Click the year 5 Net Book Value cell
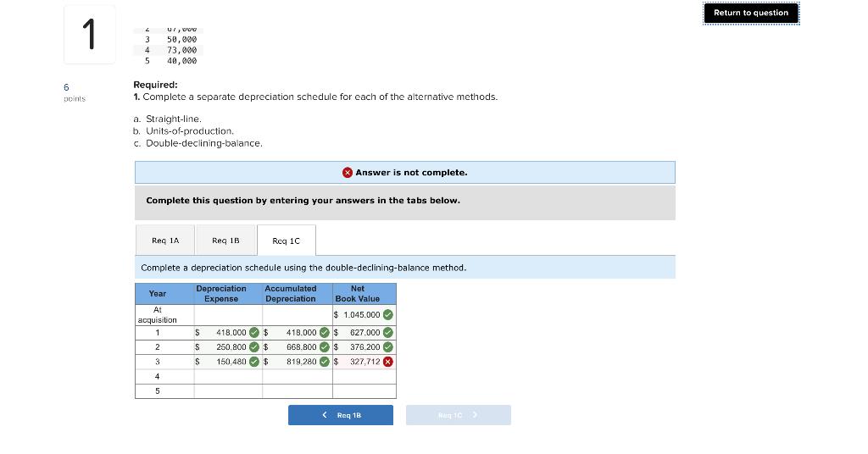The height and width of the screenshot is (454, 868). 364,391
